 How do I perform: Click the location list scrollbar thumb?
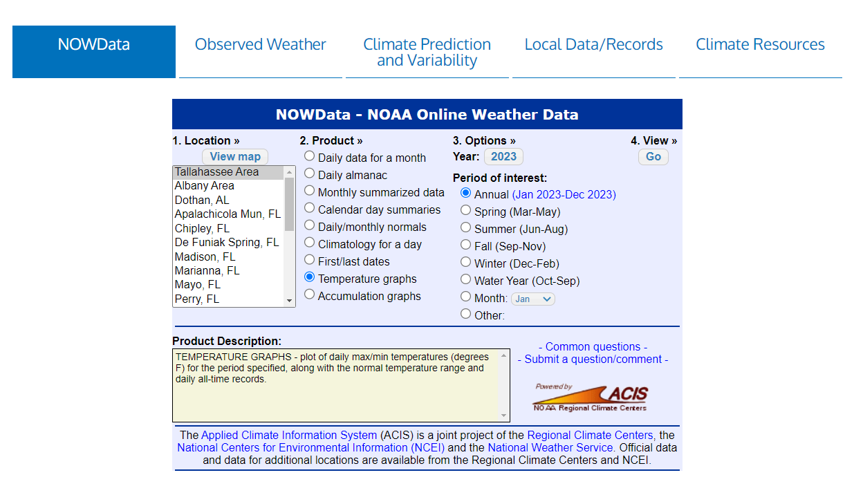(x=289, y=204)
